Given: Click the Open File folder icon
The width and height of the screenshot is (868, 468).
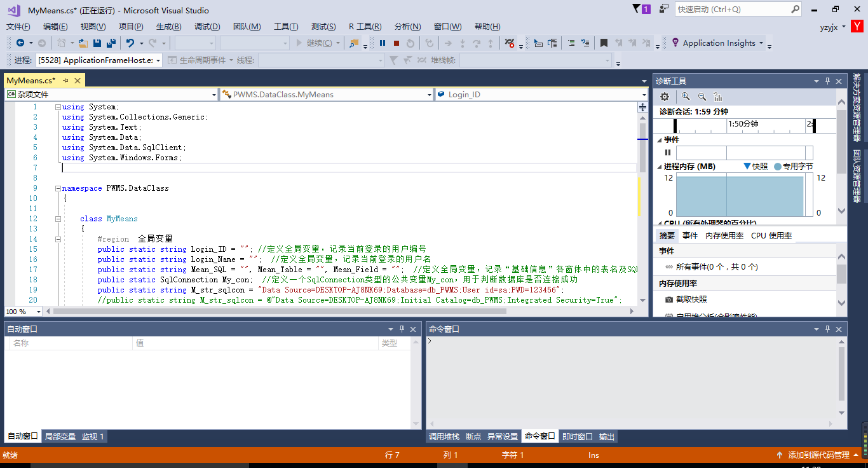Looking at the screenshot, I should pyautogui.click(x=83, y=43).
